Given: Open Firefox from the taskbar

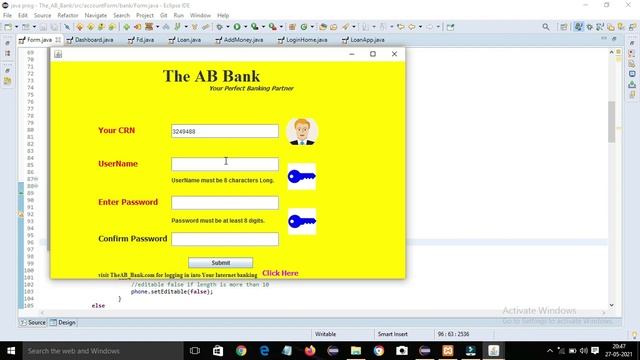Looking at the screenshot, I should tap(310, 351).
